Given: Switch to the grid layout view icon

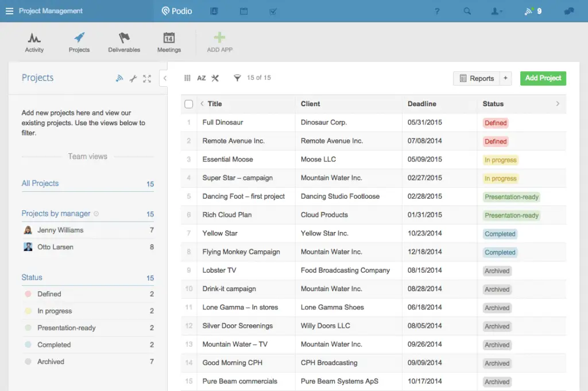Looking at the screenshot, I should (188, 78).
